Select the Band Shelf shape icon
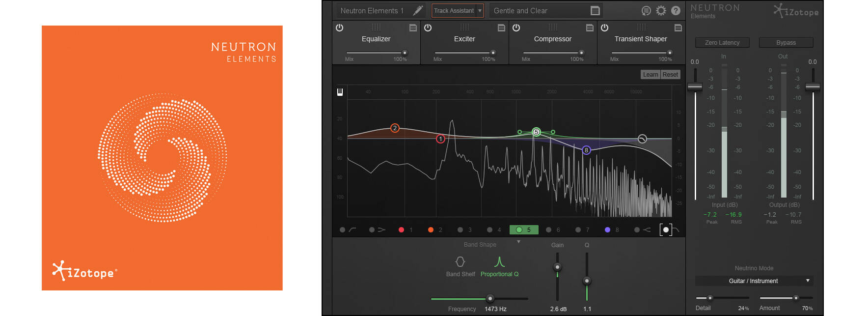This screenshot has height=316, width=868. pos(460,261)
